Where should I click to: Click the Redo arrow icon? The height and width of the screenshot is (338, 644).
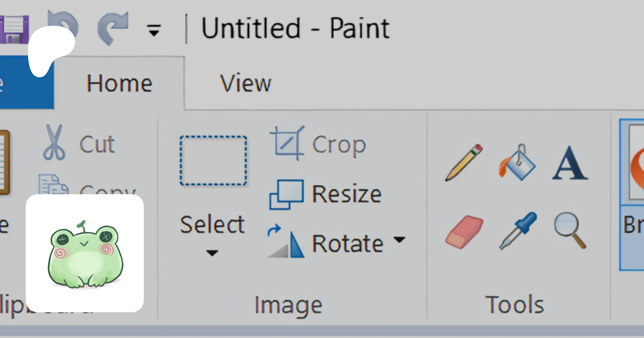113,28
